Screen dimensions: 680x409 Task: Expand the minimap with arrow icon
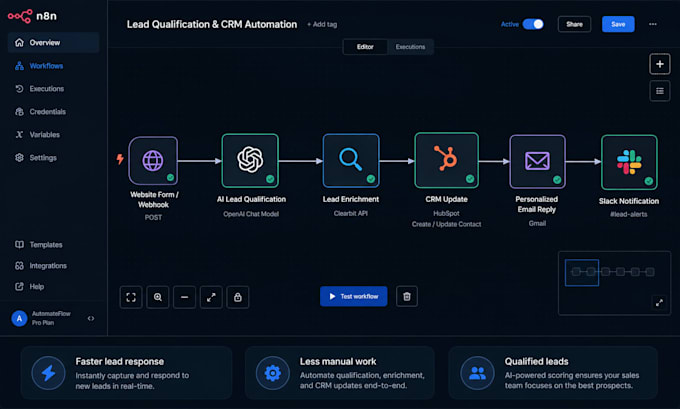coord(659,303)
